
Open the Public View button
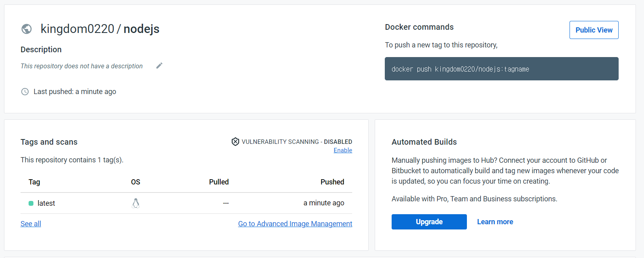coord(594,30)
